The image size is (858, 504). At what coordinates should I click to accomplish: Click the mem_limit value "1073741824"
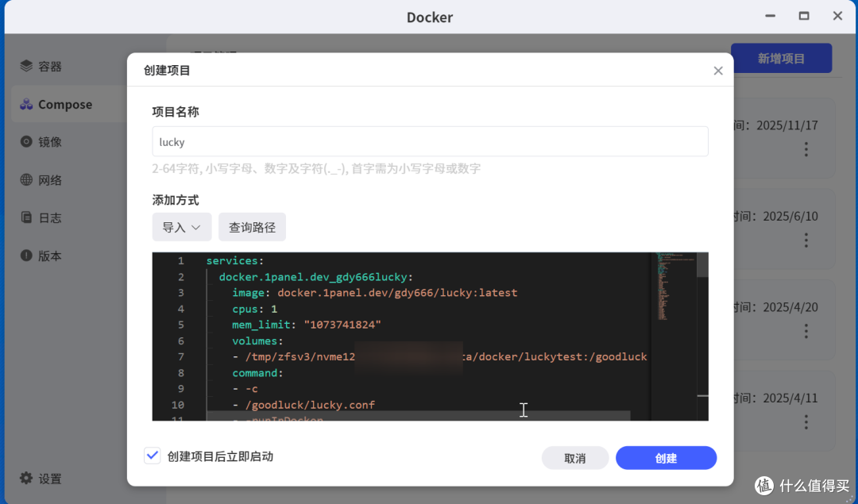[342, 325]
